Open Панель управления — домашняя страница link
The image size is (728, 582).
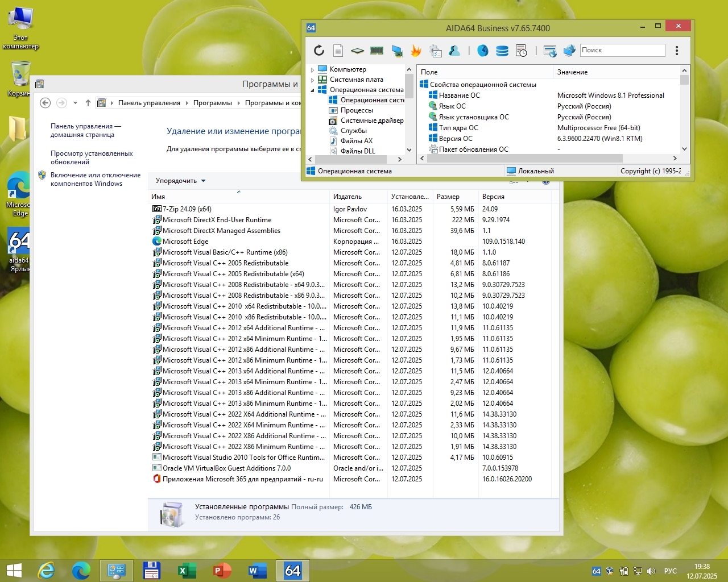coord(85,131)
